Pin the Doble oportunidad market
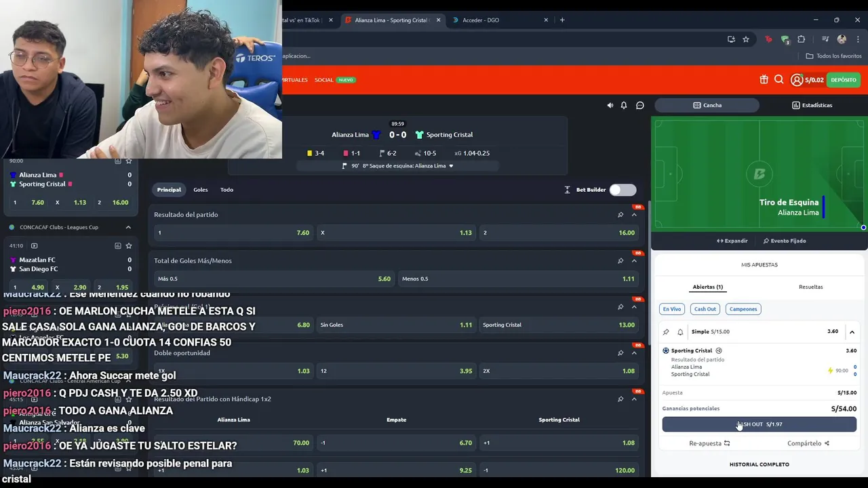868x488 pixels. [620, 353]
